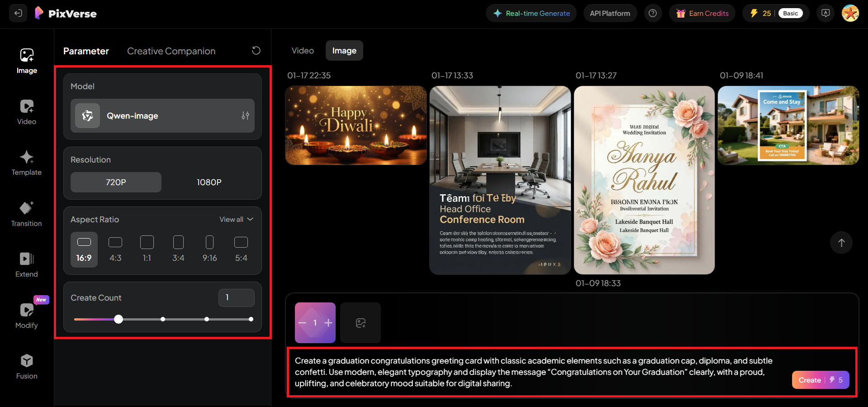Click the model settings sliders icon
The image size is (868, 407).
(x=245, y=116)
